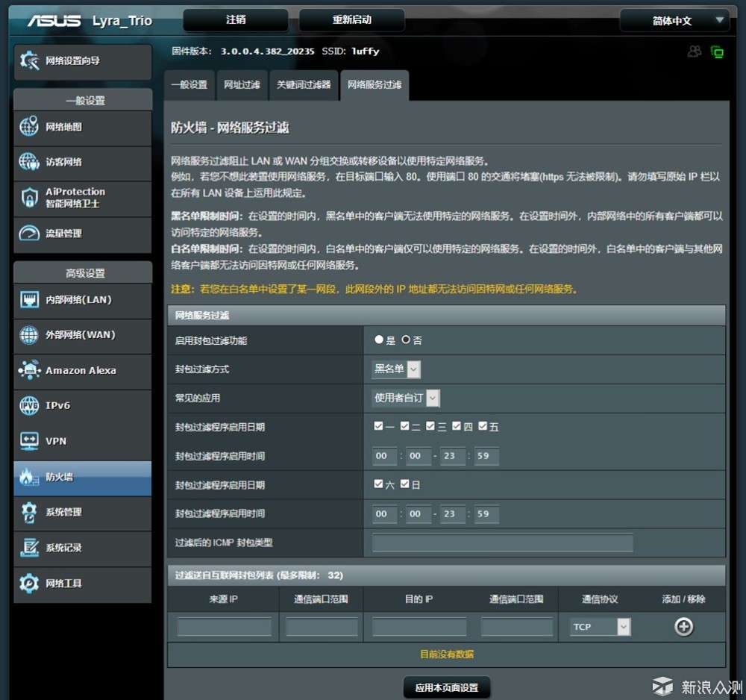
Task: Click the add rule plus icon
Action: 683,627
